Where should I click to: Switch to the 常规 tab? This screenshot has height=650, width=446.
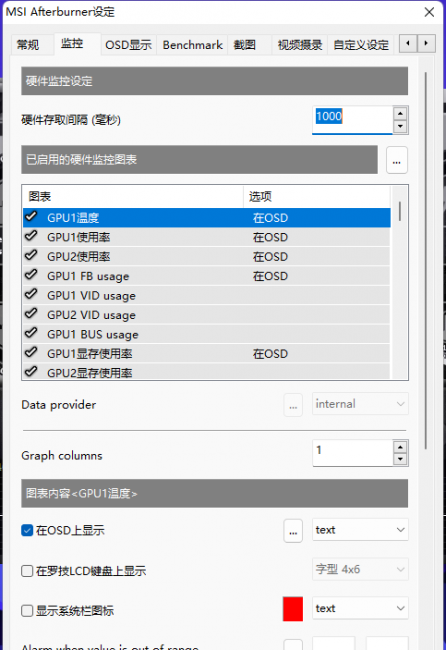28,44
